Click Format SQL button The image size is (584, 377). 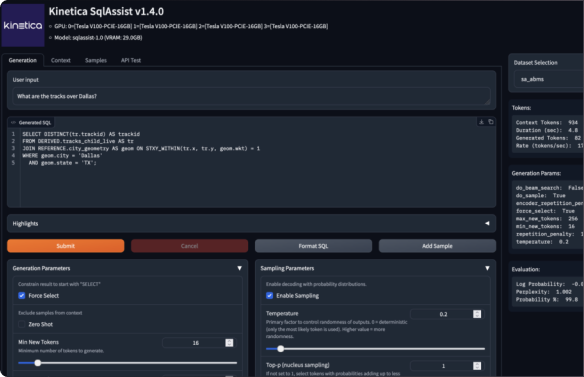pyautogui.click(x=313, y=246)
